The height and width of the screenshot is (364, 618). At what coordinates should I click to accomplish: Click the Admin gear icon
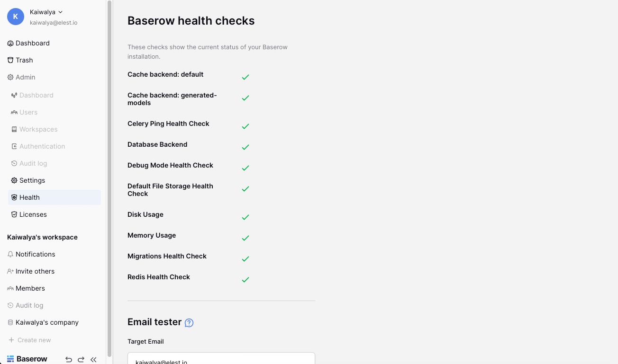click(x=10, y=77)
